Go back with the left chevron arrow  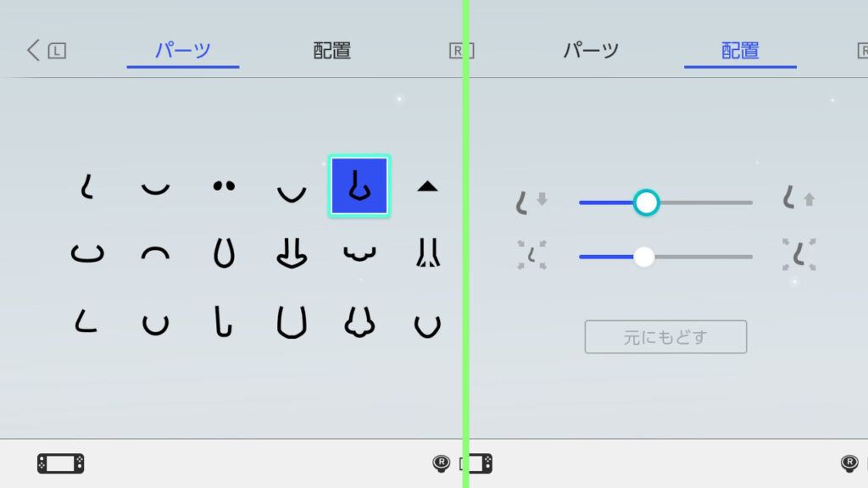pos(33,50)
